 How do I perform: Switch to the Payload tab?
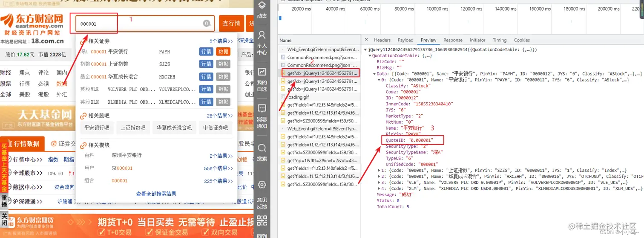click(405, 40)
